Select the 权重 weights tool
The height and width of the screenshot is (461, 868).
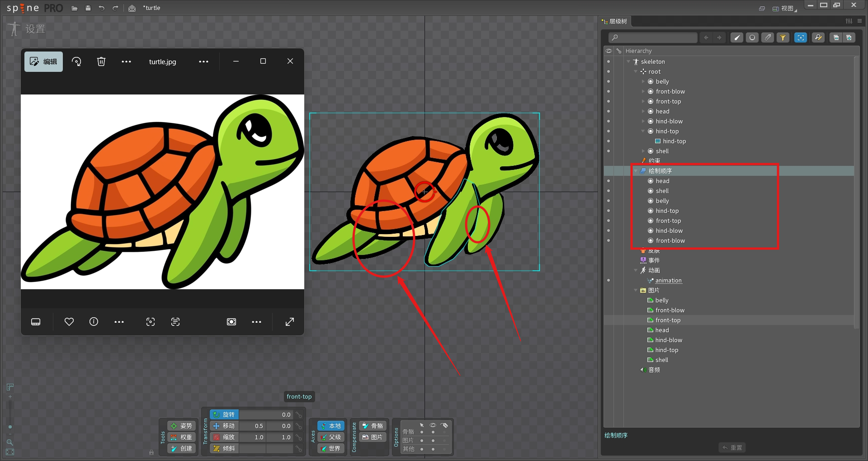[x=181, y=437]
